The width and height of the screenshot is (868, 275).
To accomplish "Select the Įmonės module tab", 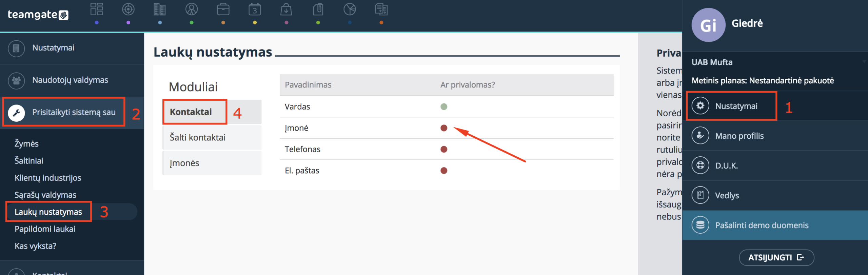I will click(212, 163).
